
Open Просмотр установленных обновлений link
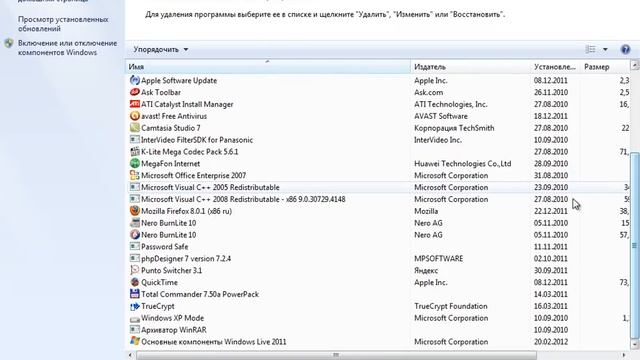tap(63, 24)
